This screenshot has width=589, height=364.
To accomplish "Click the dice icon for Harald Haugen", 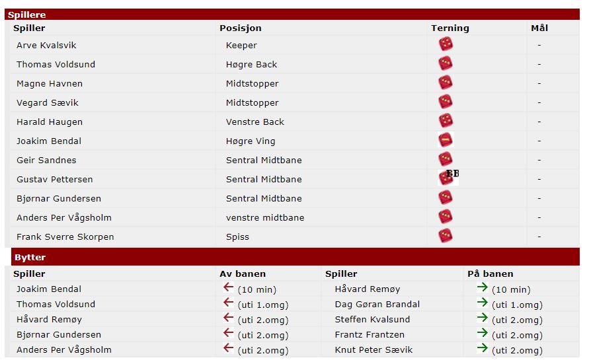I will 446,121.
